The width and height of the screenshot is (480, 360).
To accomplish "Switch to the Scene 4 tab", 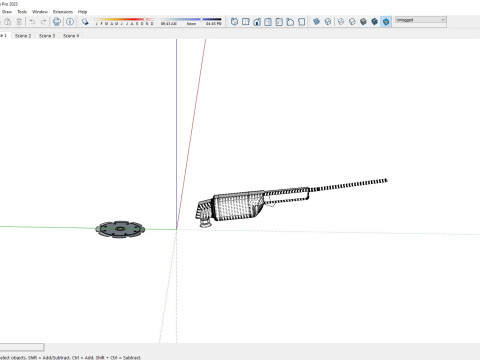I will click(x=71, y=36).
